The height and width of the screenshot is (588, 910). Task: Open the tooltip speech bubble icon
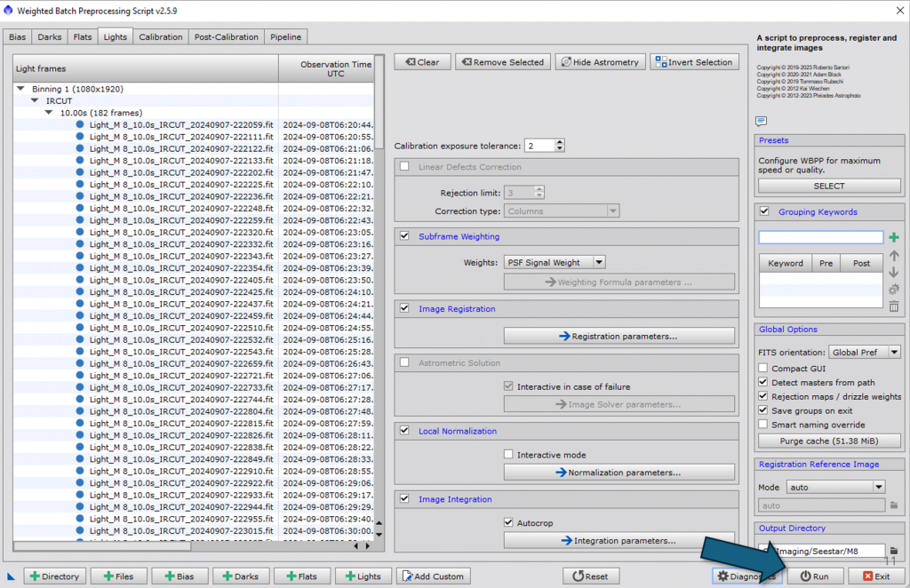[x=761, y=121]
